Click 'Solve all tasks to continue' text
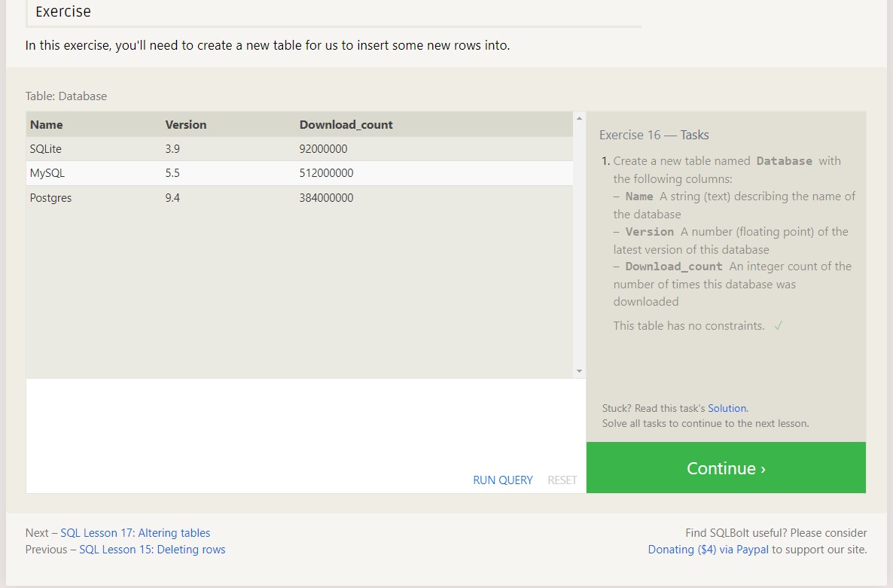The width and height of the screenshot is (893, 588). coord(705,424)
